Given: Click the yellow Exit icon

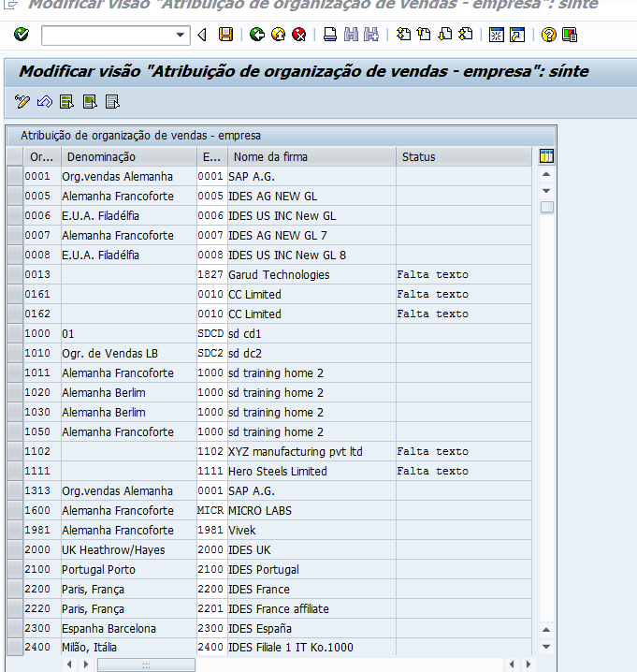Looking at the screenshot, I should coord(279,35).
